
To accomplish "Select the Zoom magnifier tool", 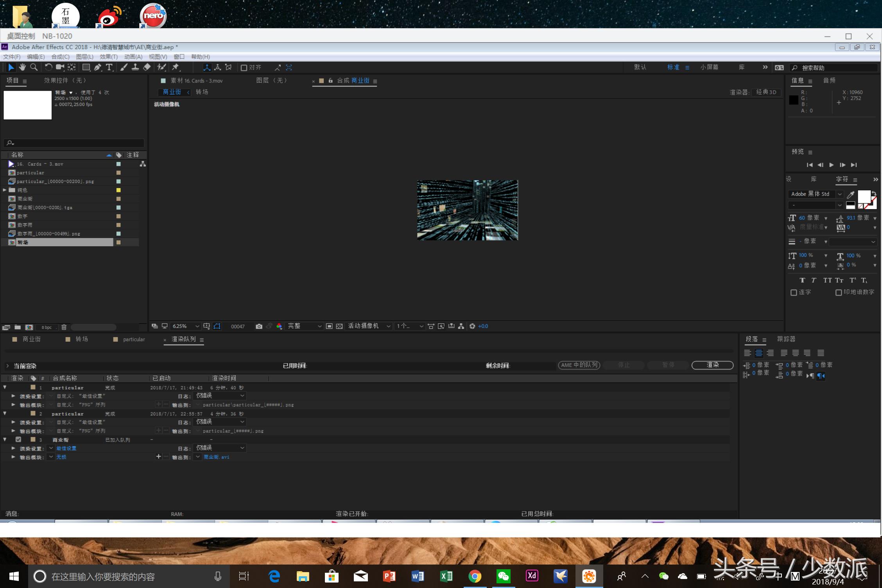I will 34,67.
